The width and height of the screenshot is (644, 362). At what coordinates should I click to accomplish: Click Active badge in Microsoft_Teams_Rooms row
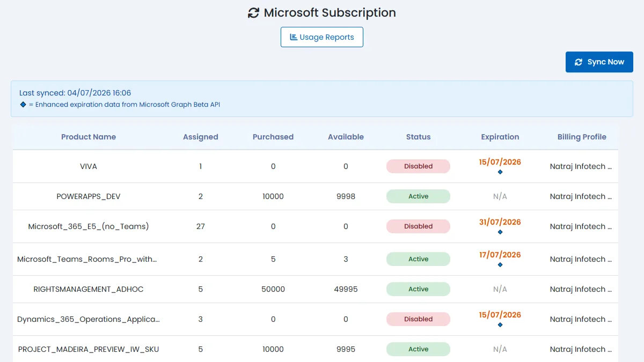pos(419,259)
